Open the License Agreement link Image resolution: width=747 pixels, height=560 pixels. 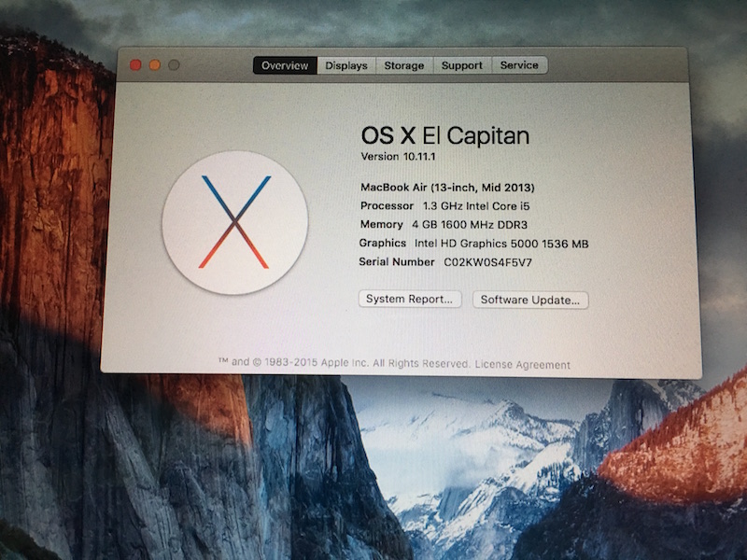tap(522, 365)
